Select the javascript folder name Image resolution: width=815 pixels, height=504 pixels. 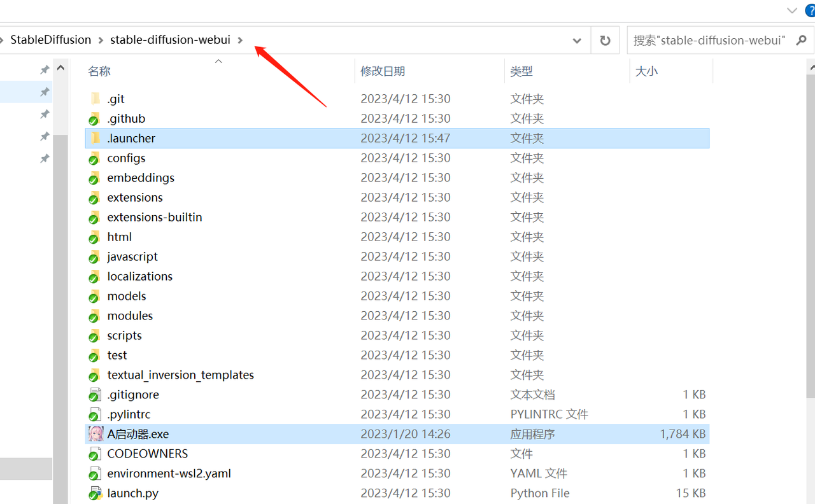point(132,256)
